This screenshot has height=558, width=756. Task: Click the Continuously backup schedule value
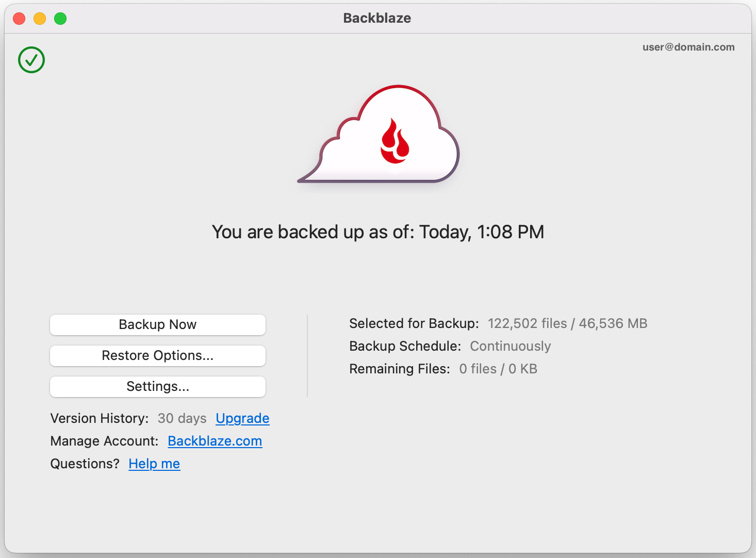[510, 346]
